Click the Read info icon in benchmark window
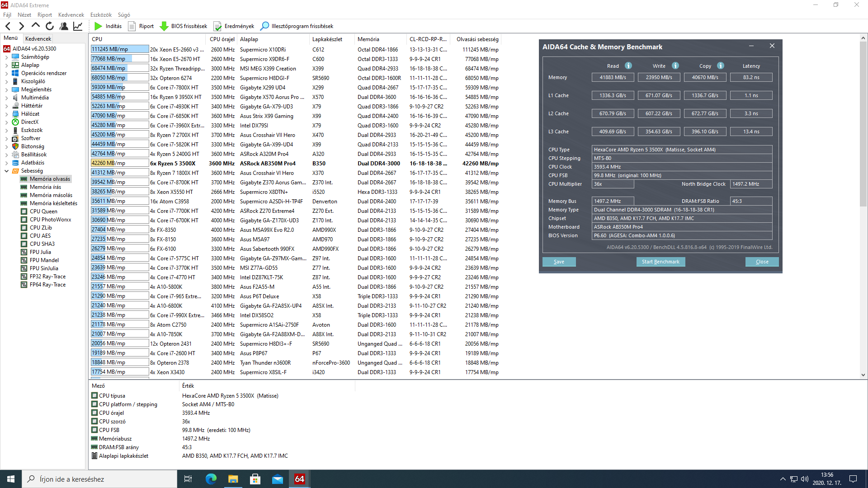This screenshot has height=488, width=868. pos(628,66)
